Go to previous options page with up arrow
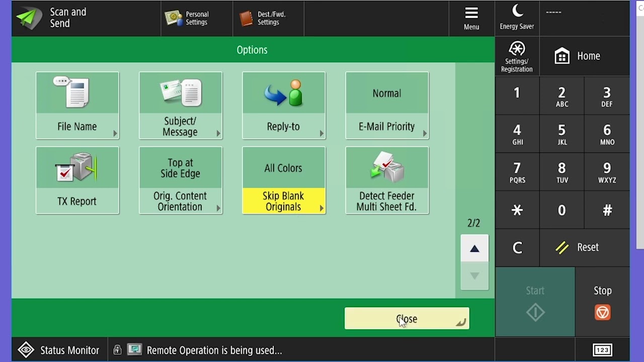 (474, 248)
